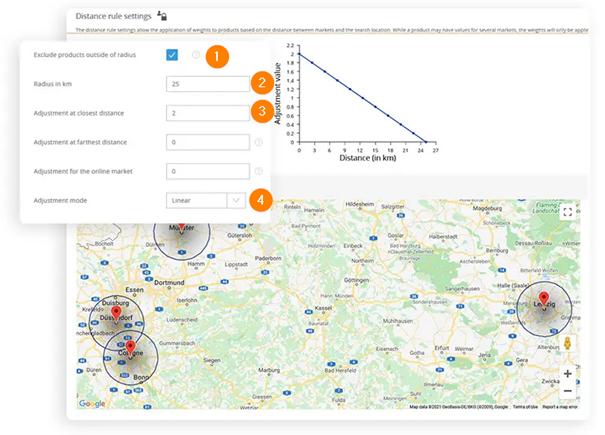The width and height of the screenshot is (605, 435).
Task: Click the Street View pegman icon
Action: [x=567, y=343]
